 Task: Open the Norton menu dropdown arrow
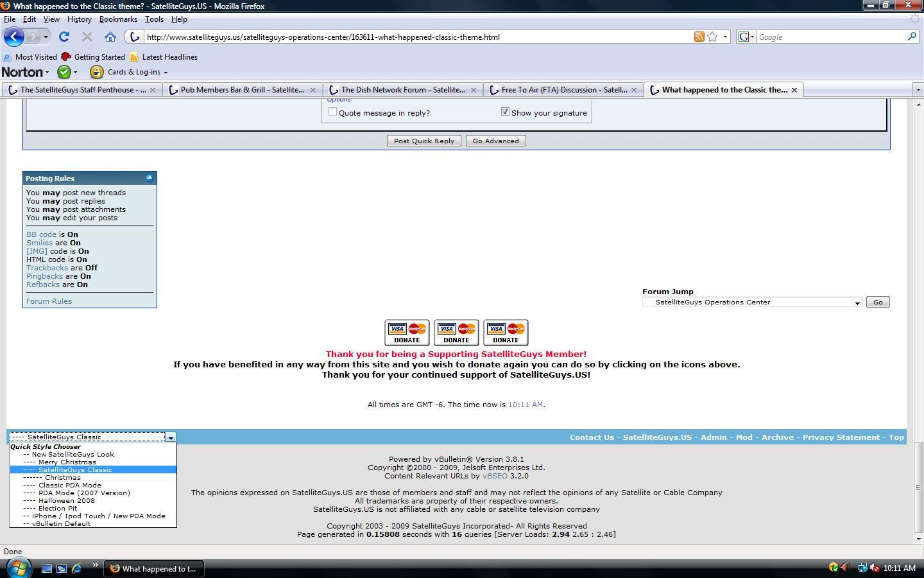tap(47, 73)
